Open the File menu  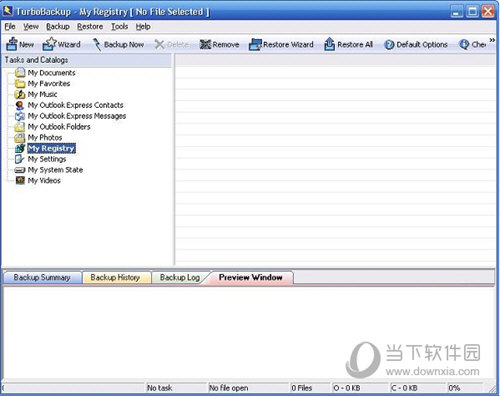pyautogui.click(x=10, y=26)
